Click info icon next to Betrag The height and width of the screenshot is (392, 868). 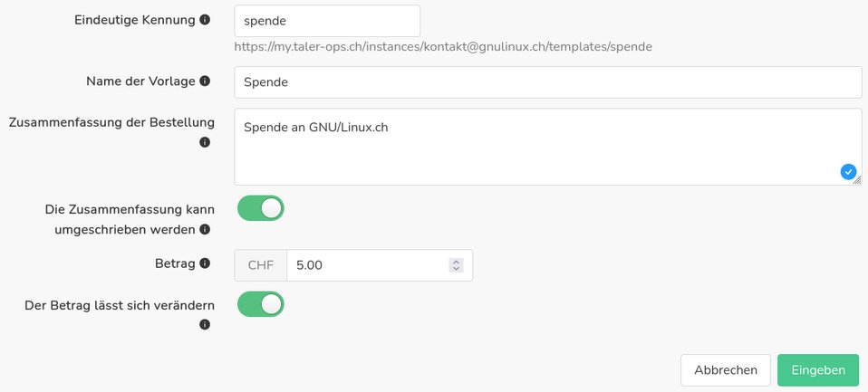point(205,264)
